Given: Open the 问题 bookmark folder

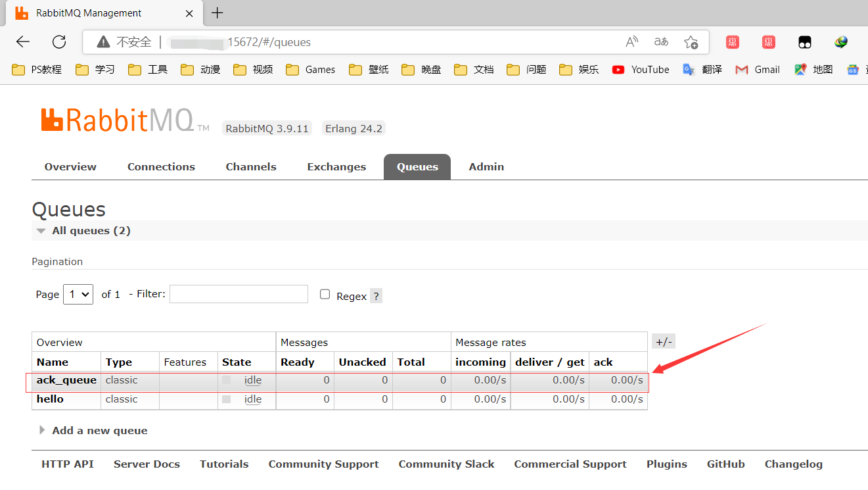Looking at the screenshot, I should click(526, 70).
